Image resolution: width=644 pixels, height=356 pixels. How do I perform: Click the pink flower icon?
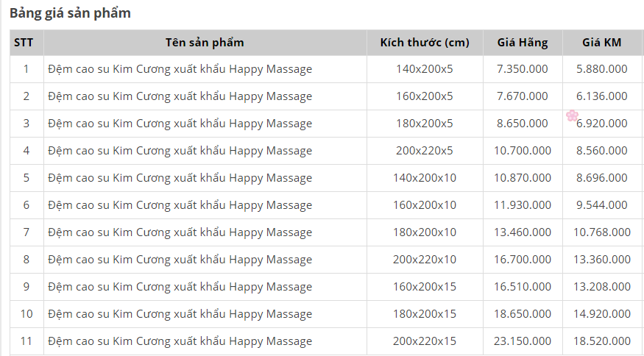573,115
